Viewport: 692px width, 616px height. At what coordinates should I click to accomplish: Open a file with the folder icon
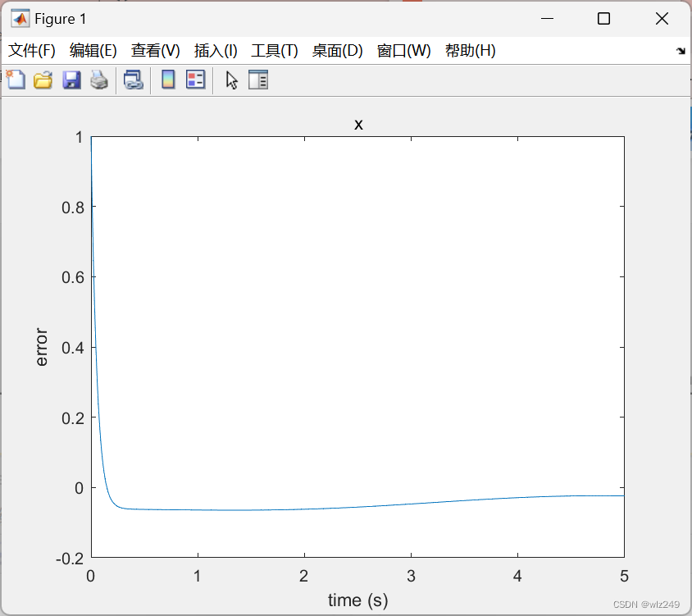click(x=43, y=80)
